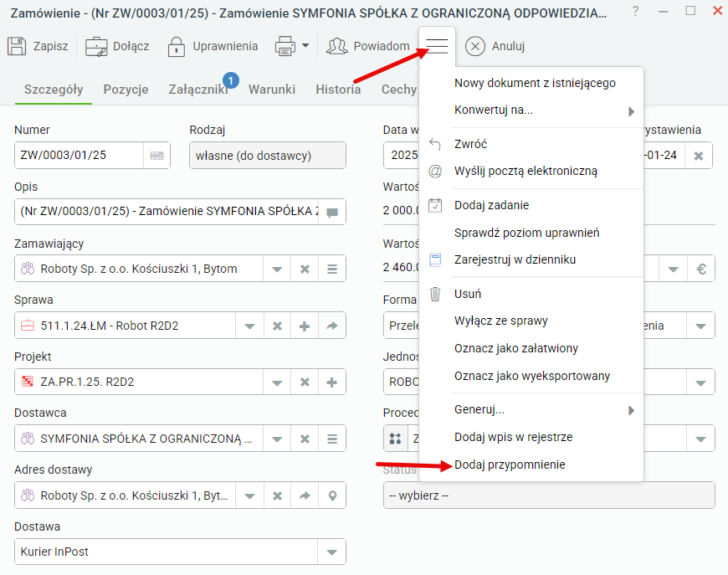Save the order with Zapisz
This screenshot has height=575, width=728.
point(38,46)
